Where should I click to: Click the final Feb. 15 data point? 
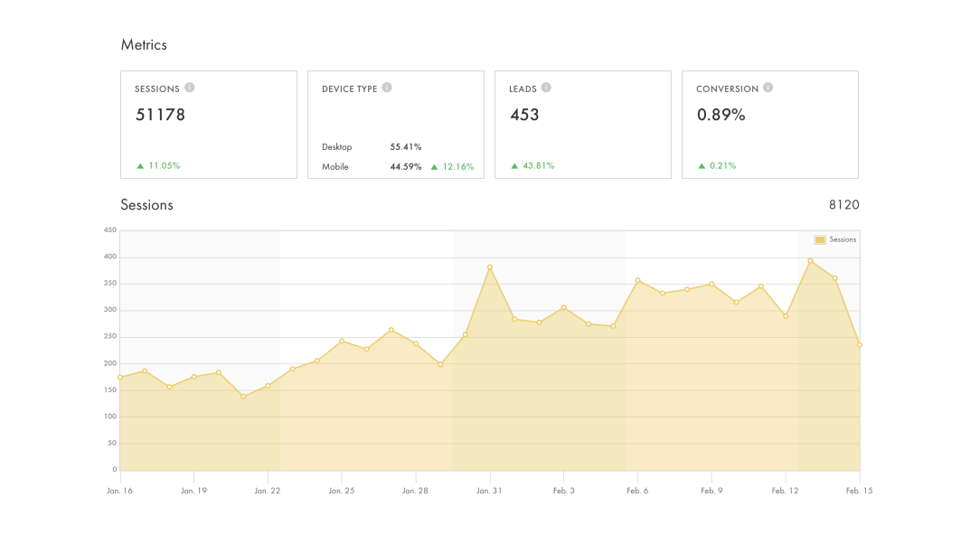pyautogui.click(x=859, y=344)
